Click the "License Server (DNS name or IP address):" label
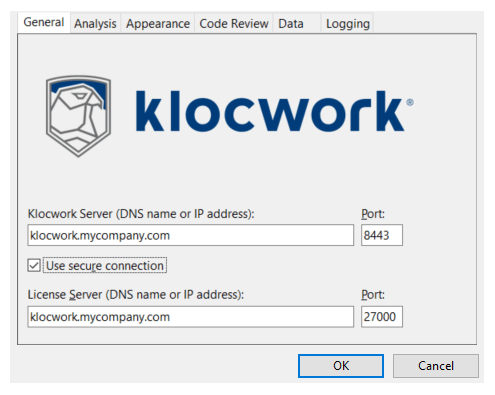This screenshot has width=495, height=395. tap(136, 295)
